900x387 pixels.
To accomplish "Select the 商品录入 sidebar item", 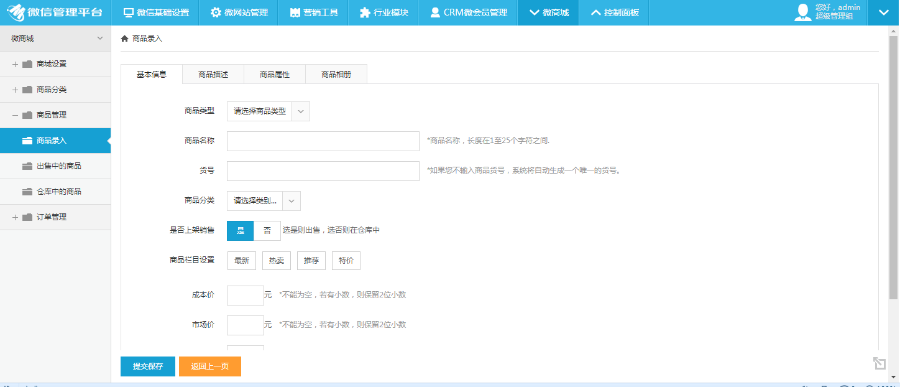I will [55, 141].
